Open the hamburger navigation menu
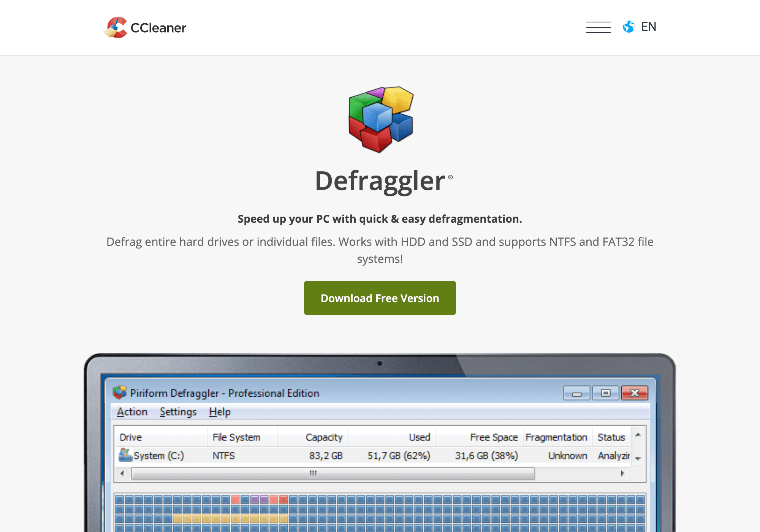 [598, 27]
